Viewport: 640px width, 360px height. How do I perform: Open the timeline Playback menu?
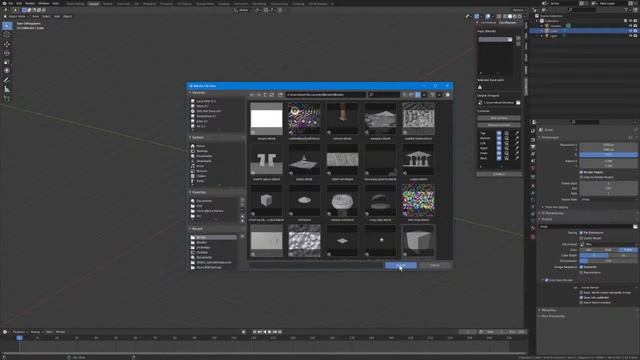(19, 332)
